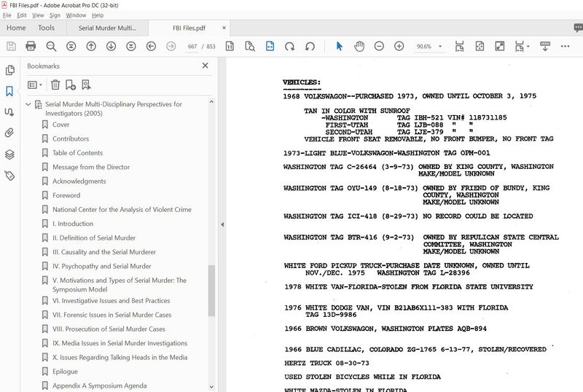Toggle the Bookmarks navigation panel

(9, 92)
